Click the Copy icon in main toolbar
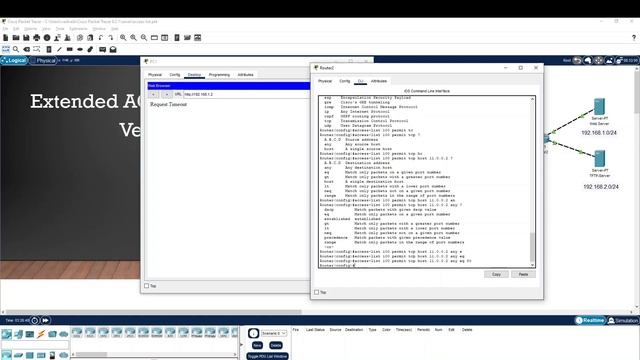Viewport: 640px width, 360px height. pyautogui.click(x=80, y=38)
